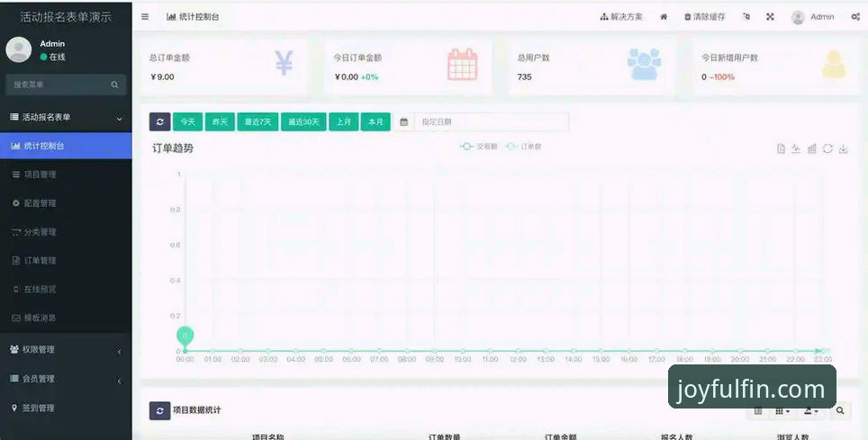Click the users icon on 总用户数 card
The height and width of the screenshot is (440, 868).
(x=645, y=65)
